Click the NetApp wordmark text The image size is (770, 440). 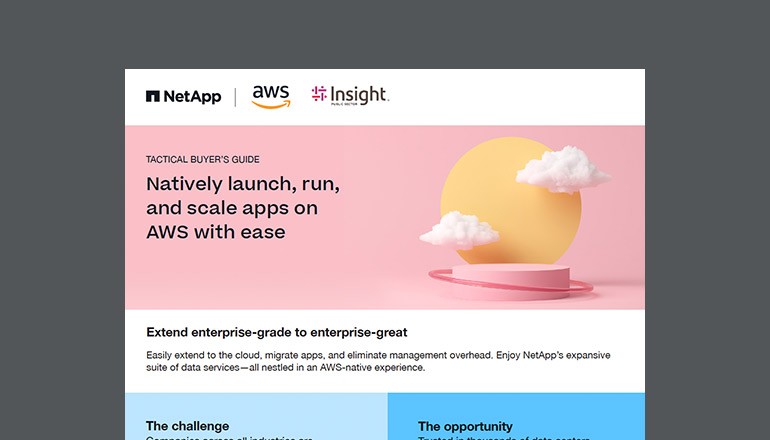(192, 97)
